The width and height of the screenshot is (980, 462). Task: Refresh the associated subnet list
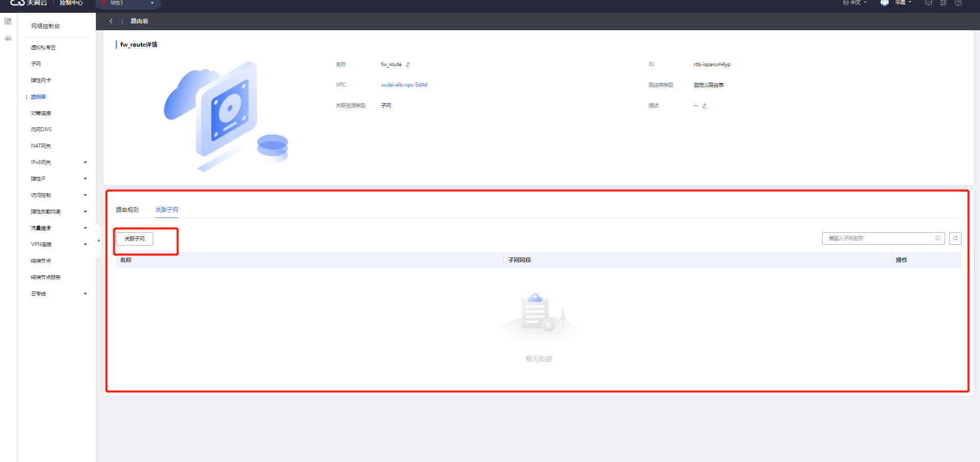(x=955, y=238)
